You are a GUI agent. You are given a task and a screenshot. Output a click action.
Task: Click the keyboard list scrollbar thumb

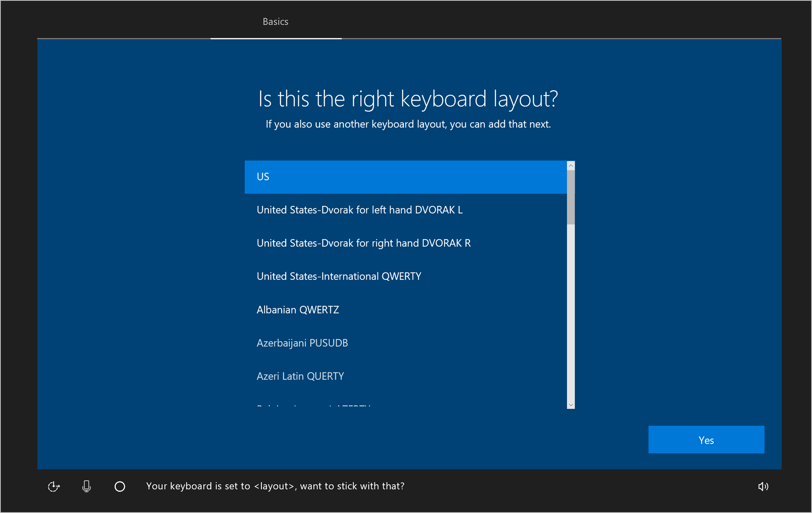click(x=571, y=198)
